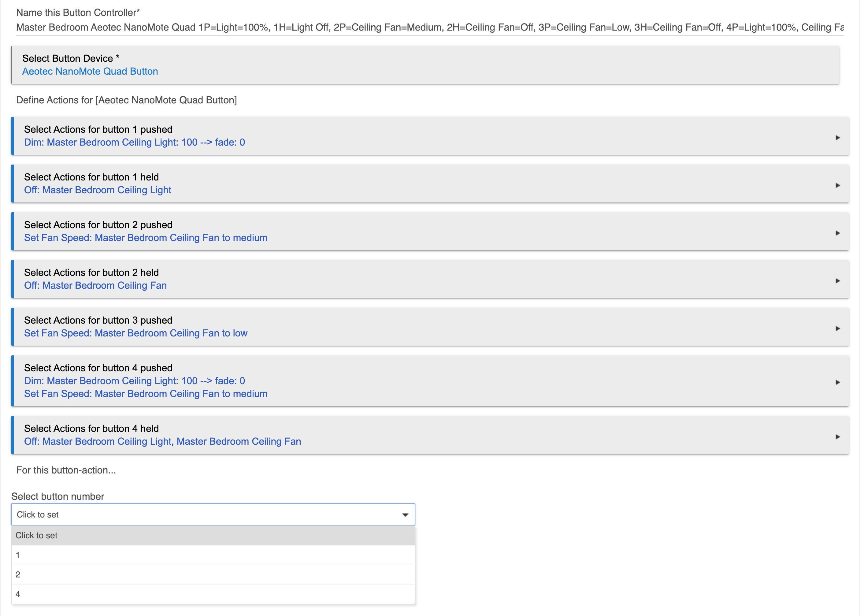Open Aeotec NanoMote Quad Button device link
Image resolution: width=860 pixels, height=616 pixels.
(90, 71)
